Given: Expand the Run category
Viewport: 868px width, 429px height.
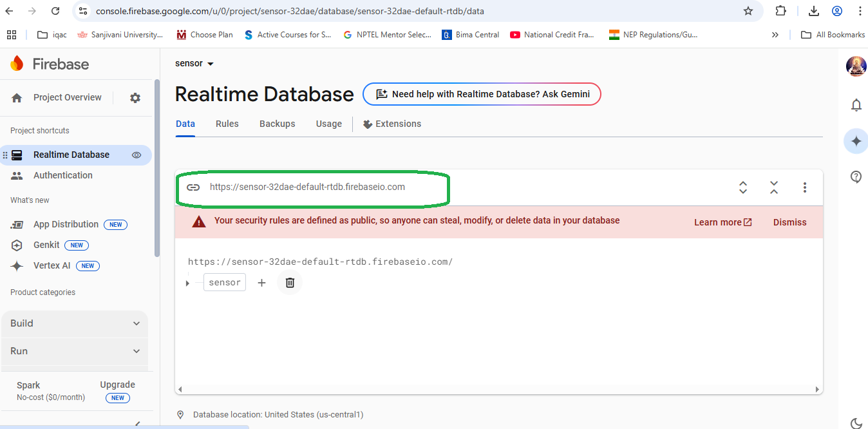Looking at the screenshot, I should click(75, 351).
